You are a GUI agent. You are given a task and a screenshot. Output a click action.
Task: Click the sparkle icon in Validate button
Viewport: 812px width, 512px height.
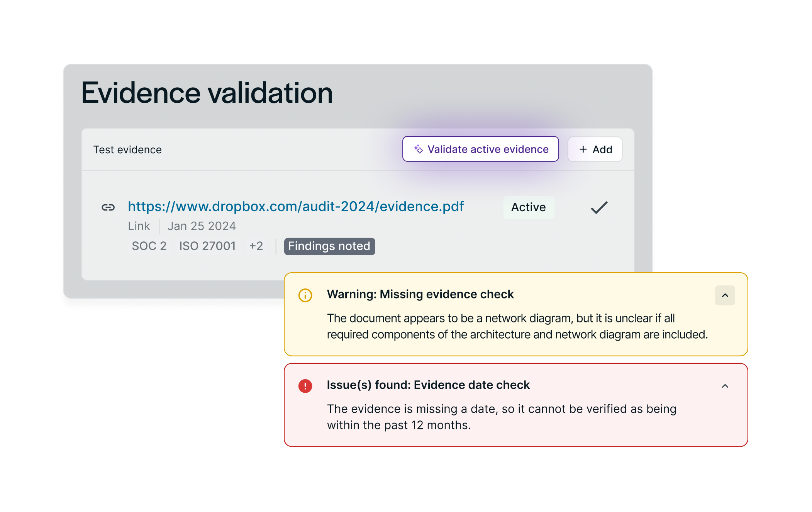click(x=419, y=149)
